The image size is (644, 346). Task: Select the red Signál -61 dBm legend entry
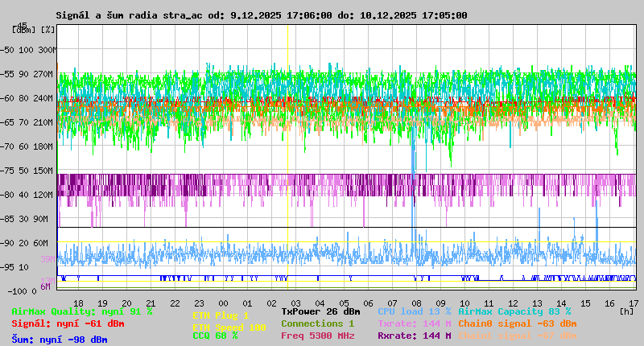(x=68, y=324)
